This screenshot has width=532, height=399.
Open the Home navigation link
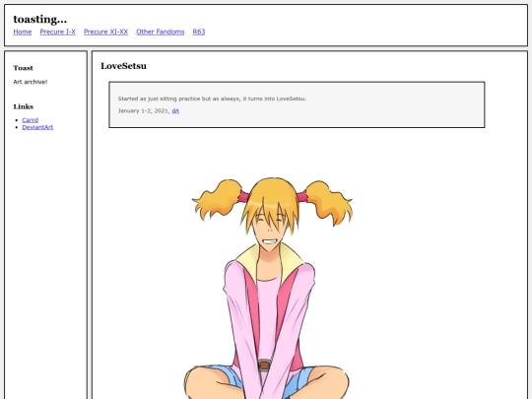[x=23, y=32]
